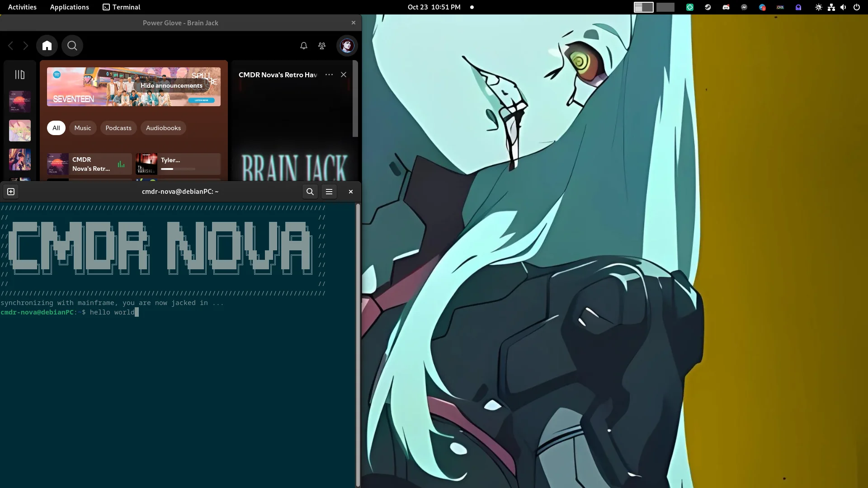Click the Messenger tray icon
This screenshot has width=868, height=488.
[x=744, y=7]
